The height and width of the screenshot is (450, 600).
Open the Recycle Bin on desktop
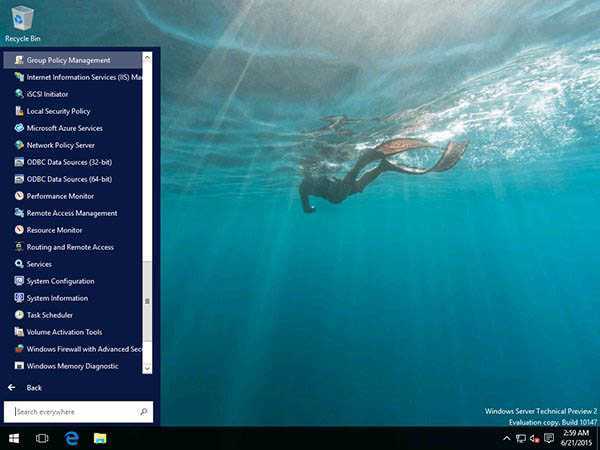tap(23, 23)
